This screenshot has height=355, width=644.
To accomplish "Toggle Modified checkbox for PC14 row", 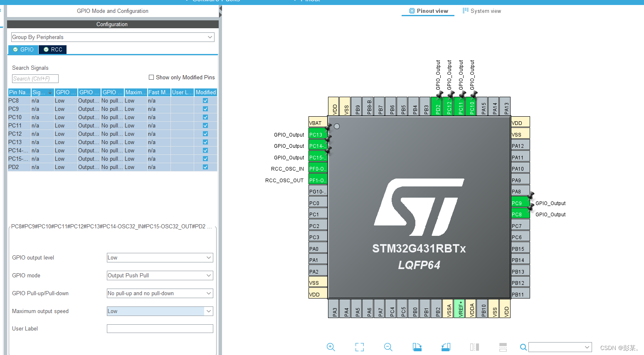I will pos(205,150).
